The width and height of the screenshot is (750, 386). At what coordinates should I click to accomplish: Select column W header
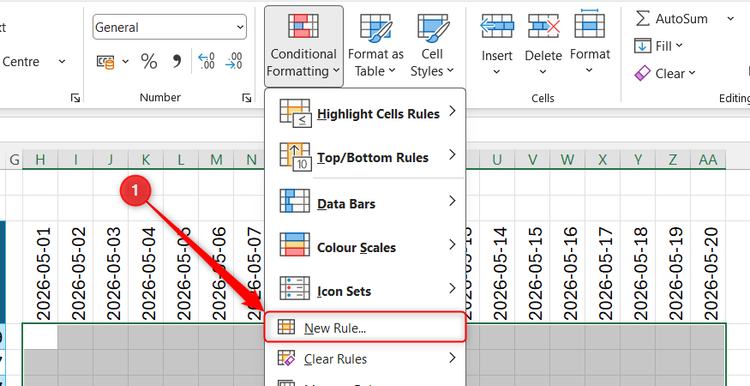coord(568,160)
